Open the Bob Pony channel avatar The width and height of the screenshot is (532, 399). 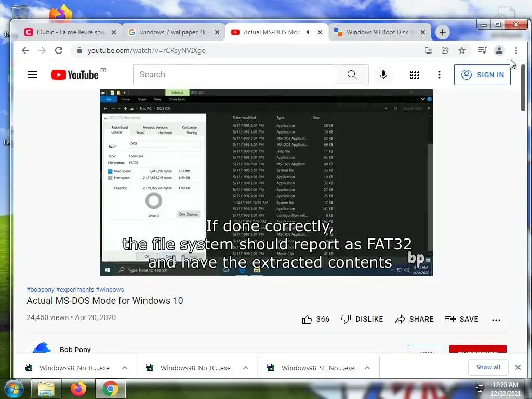tap(42, 348)
